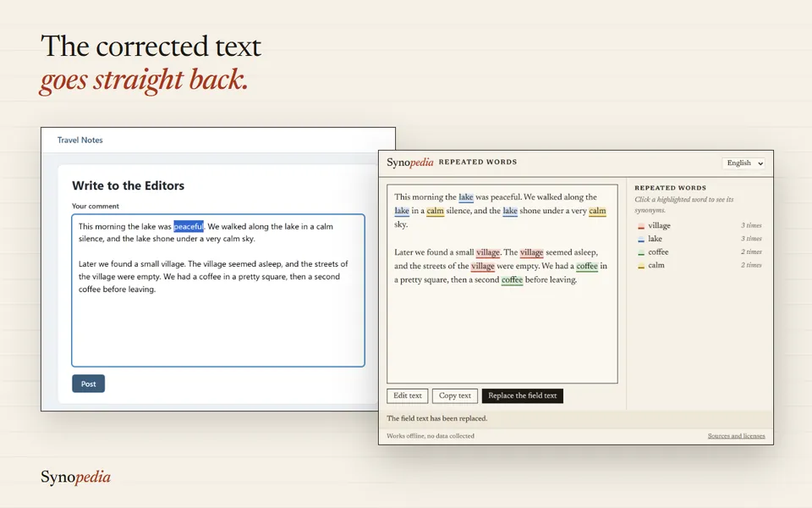
Task: Click highlighted lake after 'This morning the'
Action: [x=466, y=197]
